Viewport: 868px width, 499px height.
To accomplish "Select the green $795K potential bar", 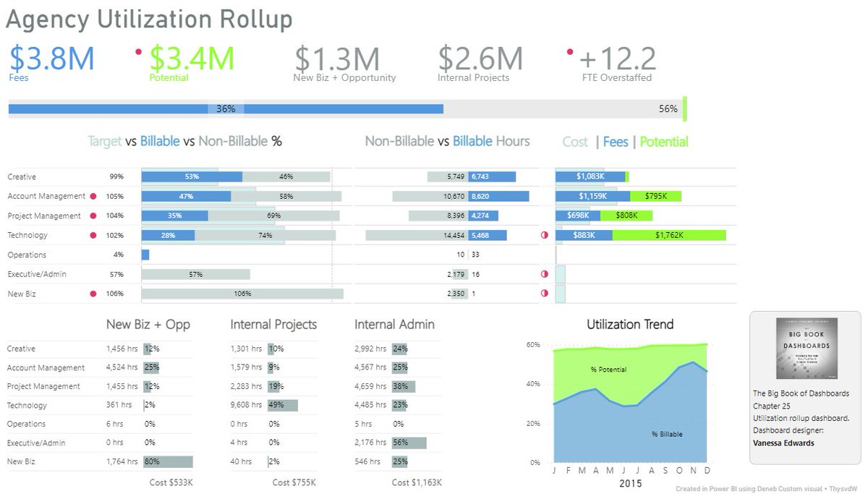I will tap(655, 196).
